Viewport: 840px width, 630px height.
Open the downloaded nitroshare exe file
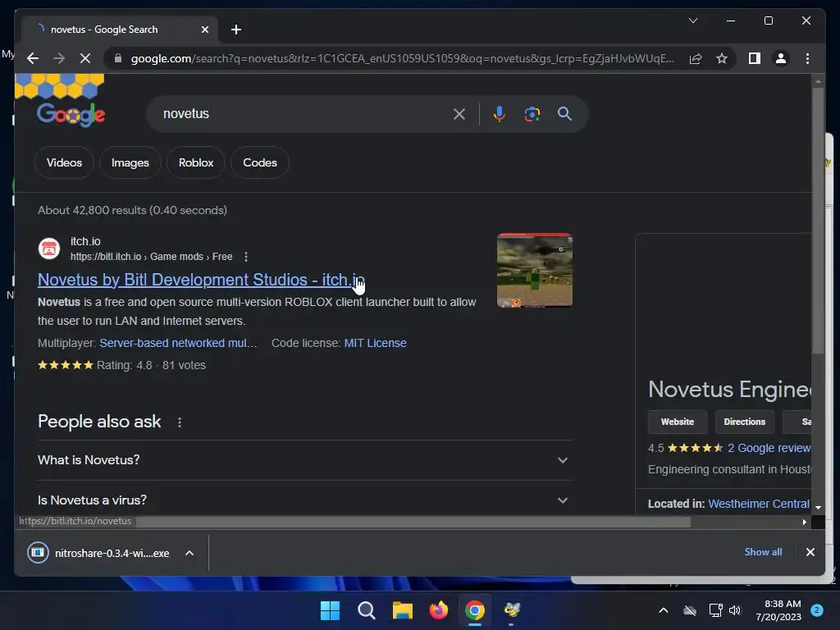point(99,553)
